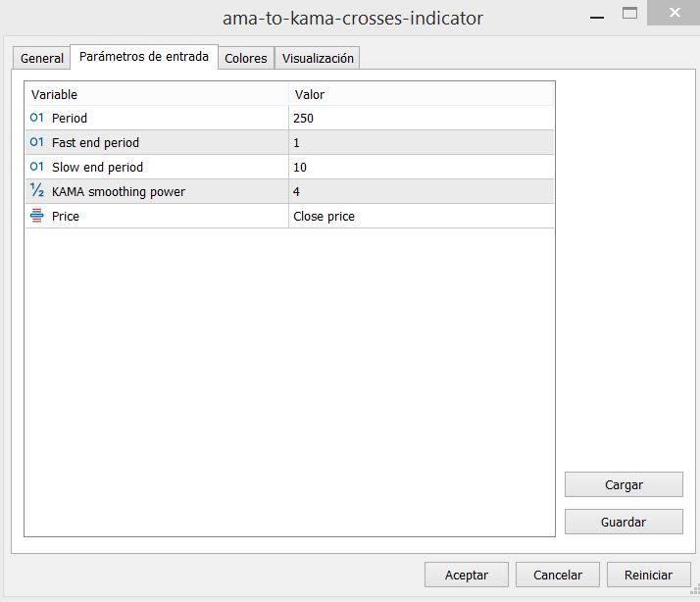
Task: Click the integer icon beside Slow end period
Action: tap(36, 167)
